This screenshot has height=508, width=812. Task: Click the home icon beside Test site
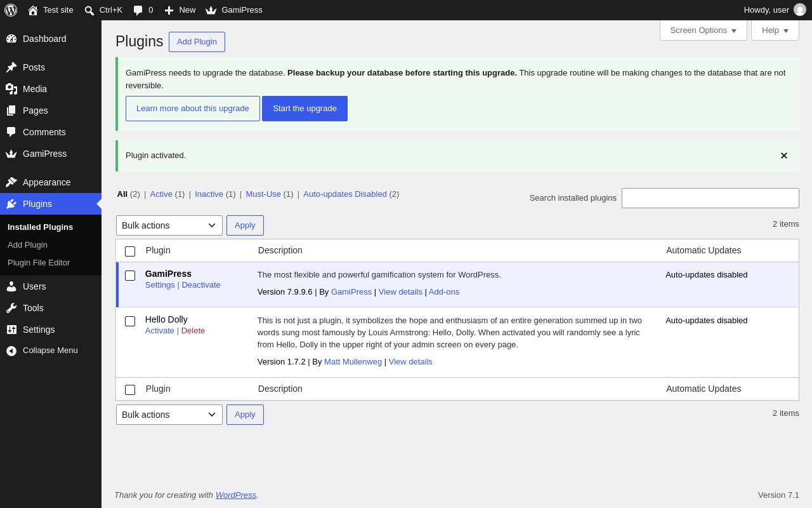33,10
